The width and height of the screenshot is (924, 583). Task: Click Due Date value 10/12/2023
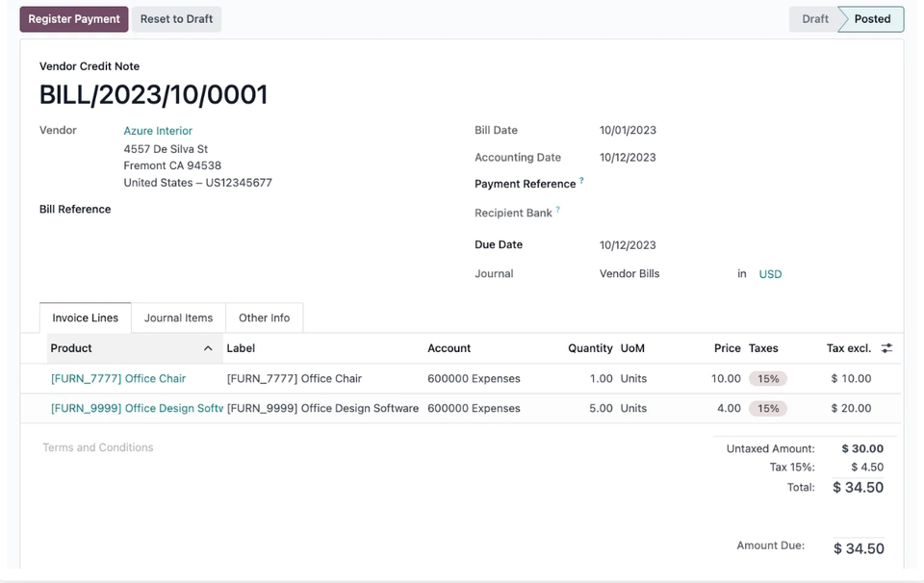tap(628, 245)
